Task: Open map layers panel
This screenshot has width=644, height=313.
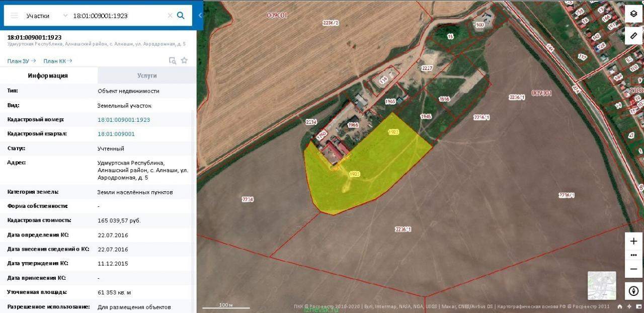Action: (633, 14)
